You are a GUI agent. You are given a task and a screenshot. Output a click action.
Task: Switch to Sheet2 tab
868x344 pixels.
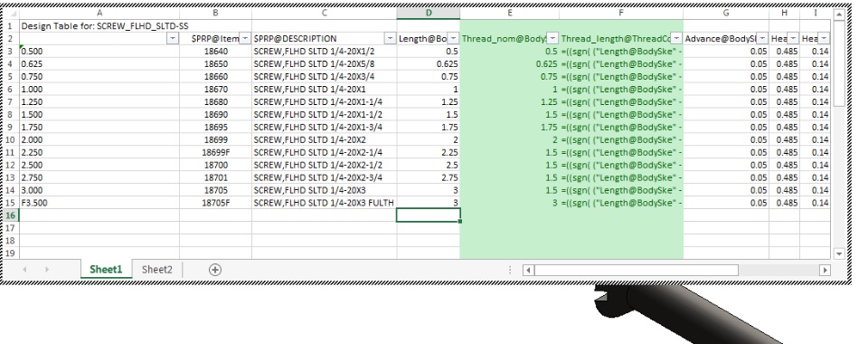[156, 269]
